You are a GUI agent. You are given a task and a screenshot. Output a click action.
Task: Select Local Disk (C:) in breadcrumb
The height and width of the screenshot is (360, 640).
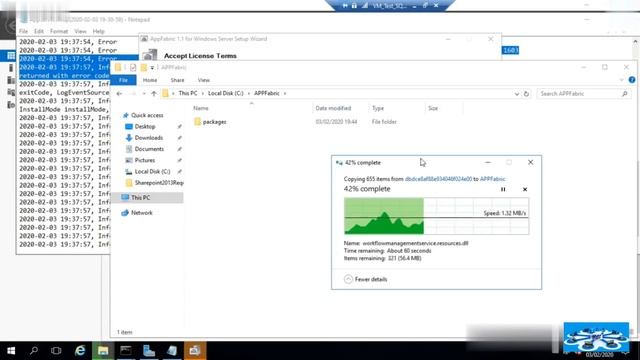click(x=225, y=93)
